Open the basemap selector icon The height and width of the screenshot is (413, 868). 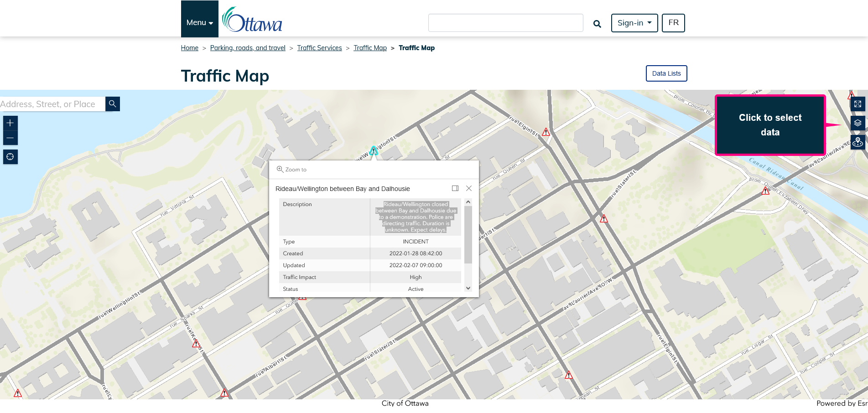pos(858,142)
